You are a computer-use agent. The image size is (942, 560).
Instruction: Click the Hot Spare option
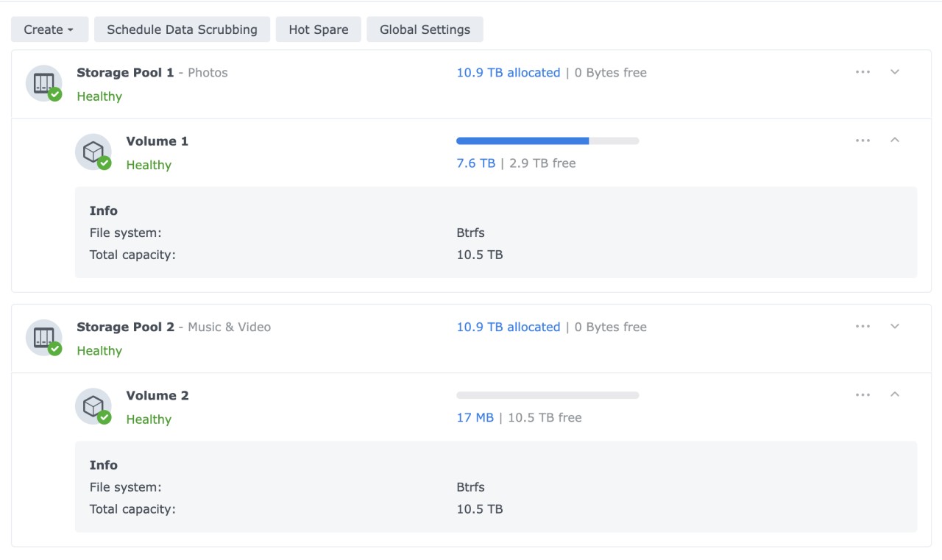click(x=318, y=29)
